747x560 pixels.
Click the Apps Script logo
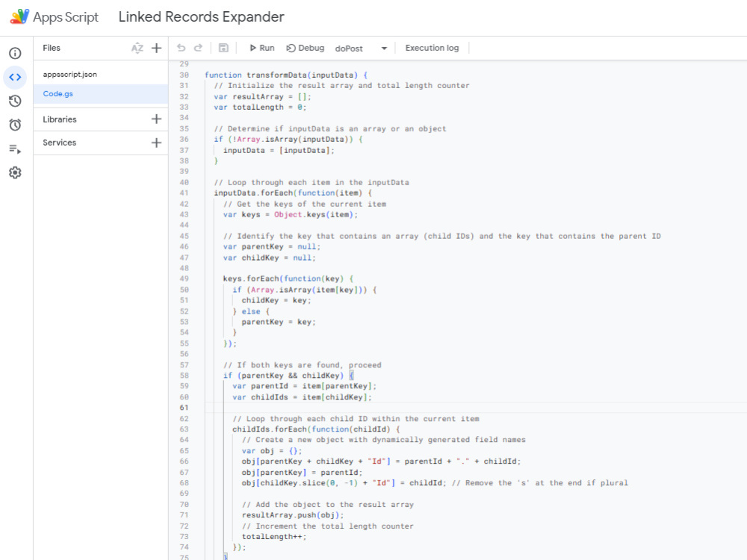click(x=18, y=16)
